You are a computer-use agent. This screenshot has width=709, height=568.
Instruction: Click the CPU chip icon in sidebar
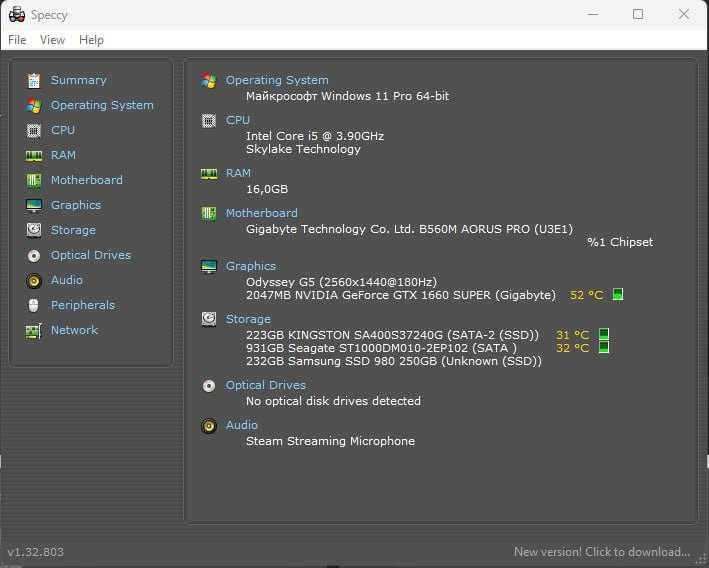[x=34, y=130]
